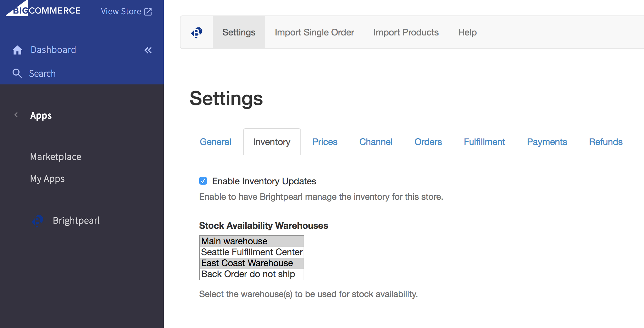644x328 pixels.
Task: Open Import Products in top navbar
Action: [x=406, y=32]
